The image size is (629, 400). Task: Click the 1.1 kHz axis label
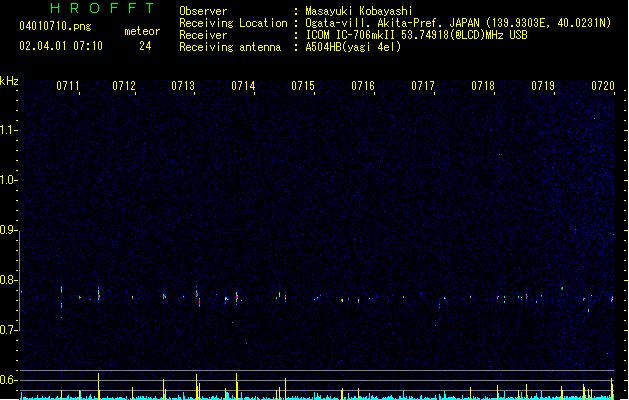coord(9,130)
